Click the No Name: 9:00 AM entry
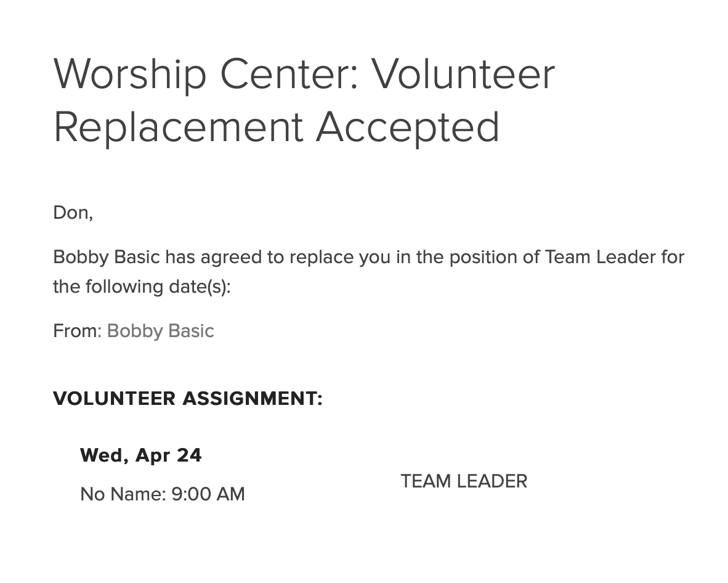 [x=163, y=494]
